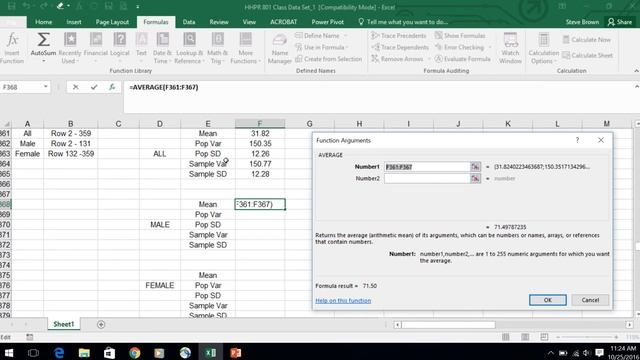Image resolution: width=640 pixels, height=360 pixels.
Task: Open PowerPoint from taskbar
Action: (x=236, y=353)
